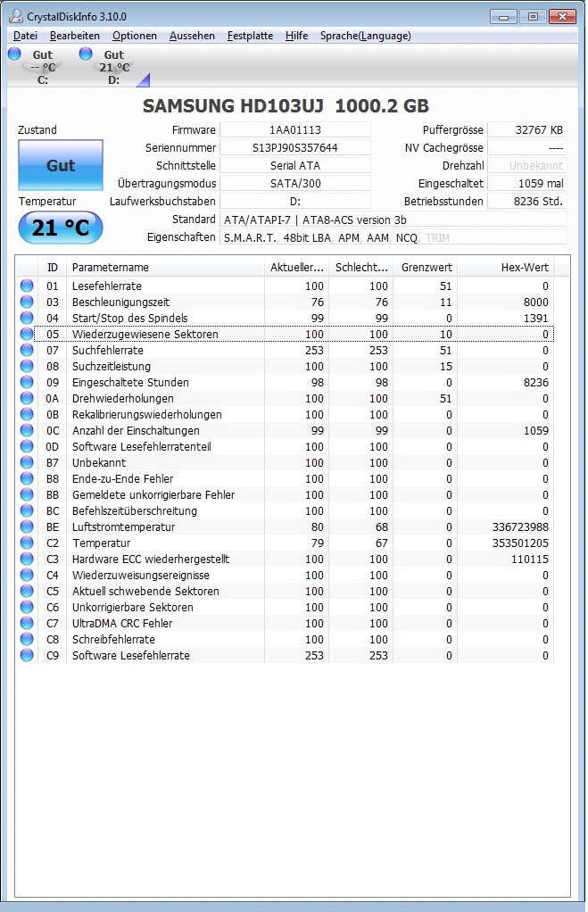Click status orb for Unbekannt B7 row
588x912 pixels.
(x=27, y=462)
